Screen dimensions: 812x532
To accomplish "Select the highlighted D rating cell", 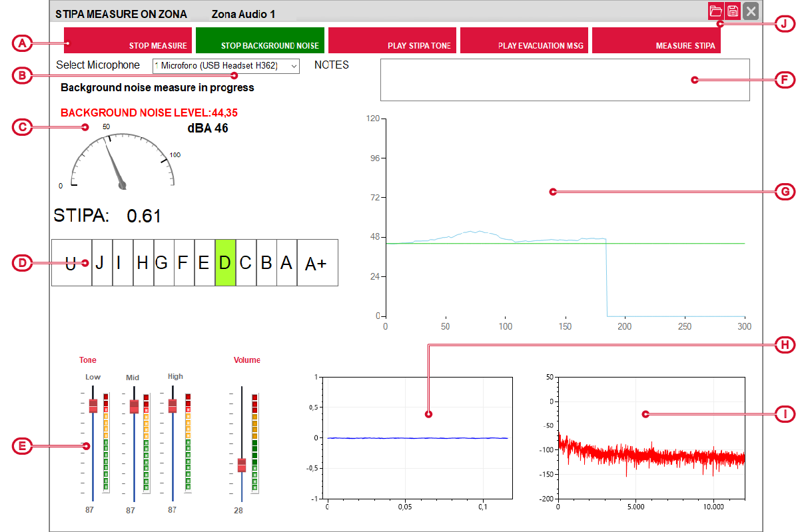I will pyautogui.click(x=225, y=263).
